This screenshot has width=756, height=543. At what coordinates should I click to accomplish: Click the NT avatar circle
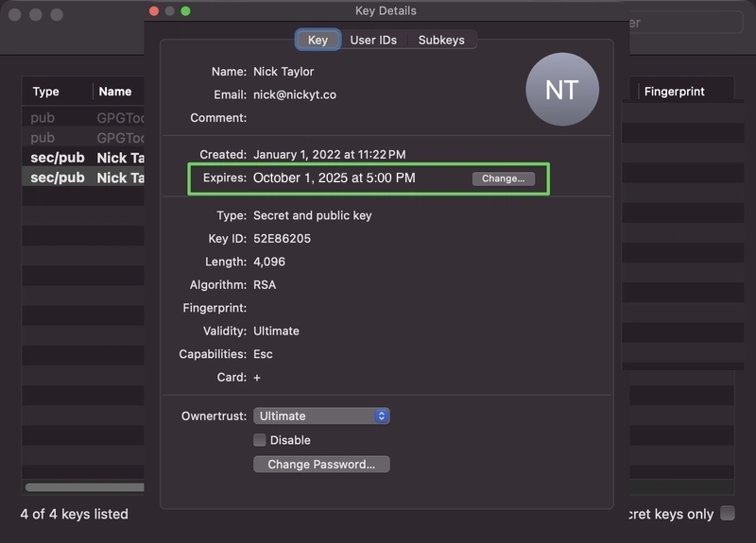562,90
